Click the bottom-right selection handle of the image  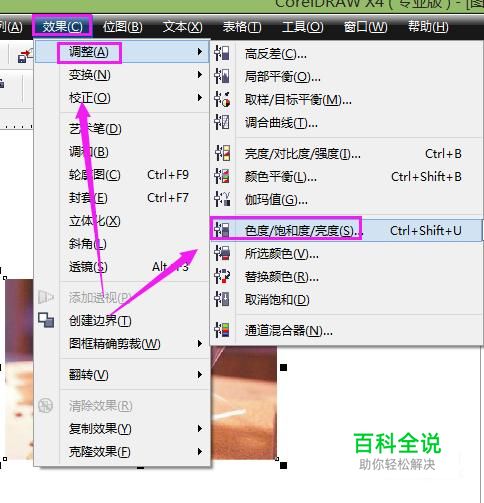point(283,465)
